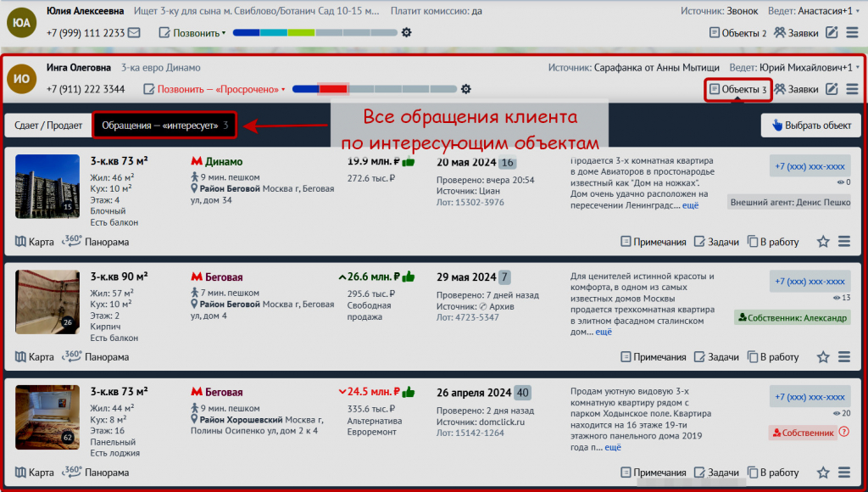This screenshot has height=492, width=868.
Task: Click Внешний агент: Денис Пешко badge
Action: [790, 202]
